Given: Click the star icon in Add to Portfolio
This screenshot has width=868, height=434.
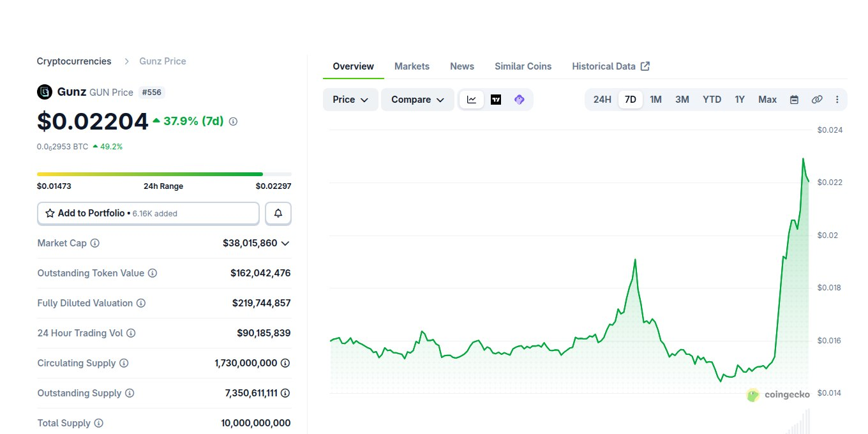Looking at the screenshot, I should [50, 213].
